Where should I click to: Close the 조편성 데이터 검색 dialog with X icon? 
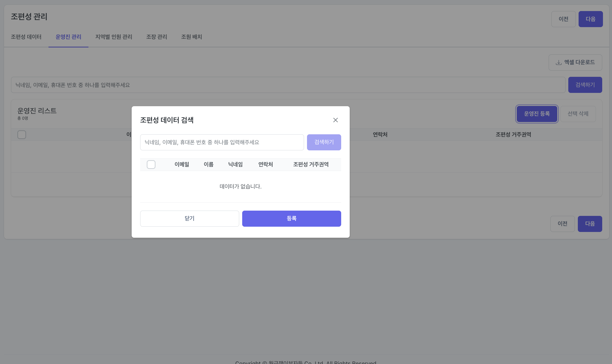point(335,120)
